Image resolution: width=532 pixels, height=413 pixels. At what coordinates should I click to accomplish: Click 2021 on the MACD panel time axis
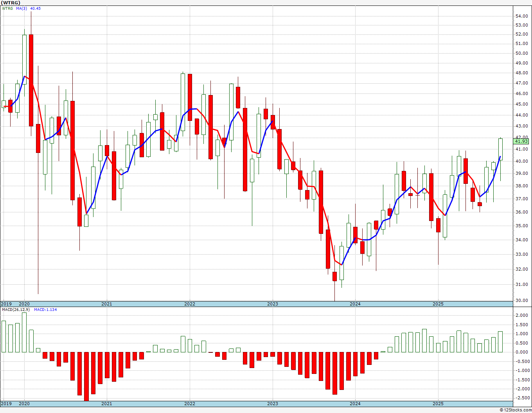click(x=107, y=404)
